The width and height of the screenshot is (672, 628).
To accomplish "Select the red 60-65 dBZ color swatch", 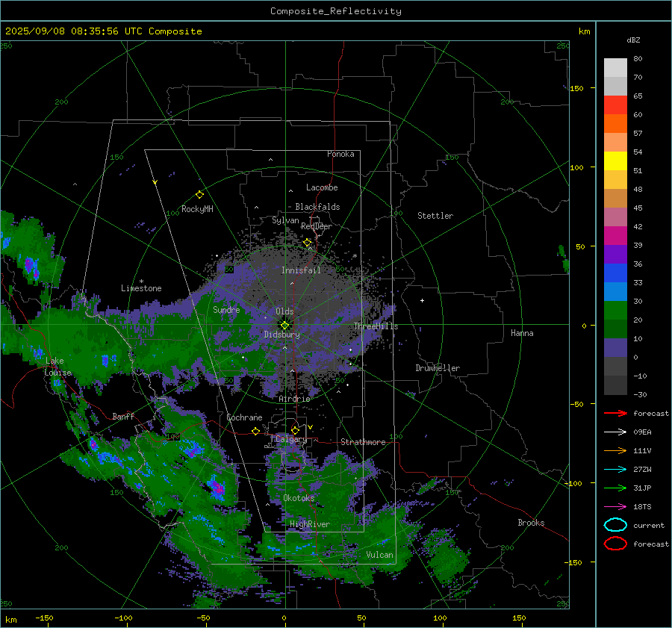I will 615,105.
